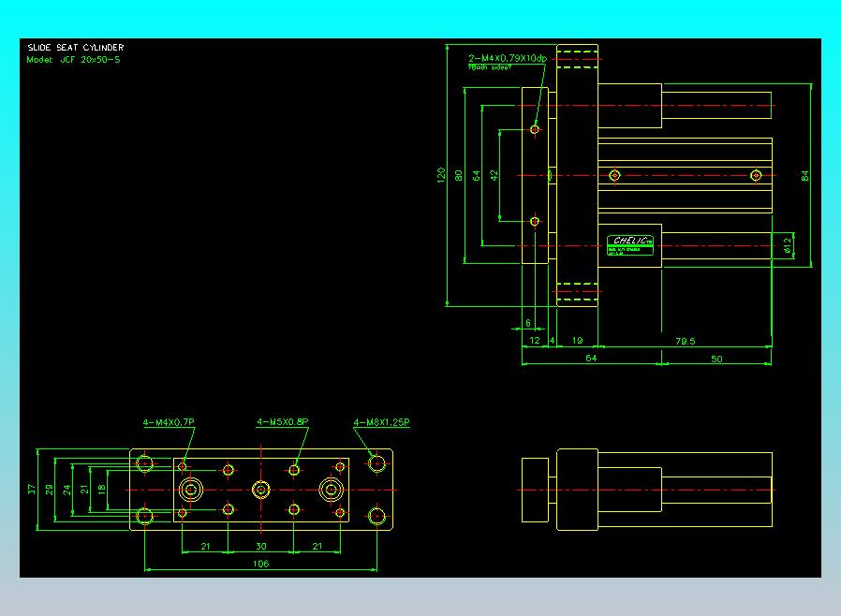Select the 'Both sides' note text
Screen dimensions: 841x616
pyautogui.click(x=490, y=67)
